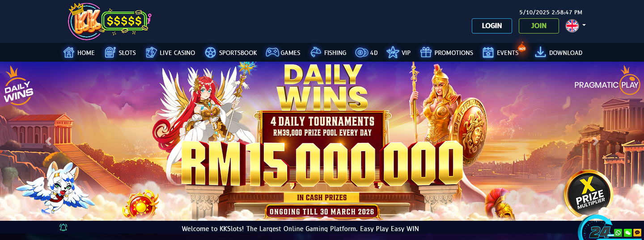Advance to the next banner slide
The height and width of the screenshot is (240, 644).
pos(595,142)
